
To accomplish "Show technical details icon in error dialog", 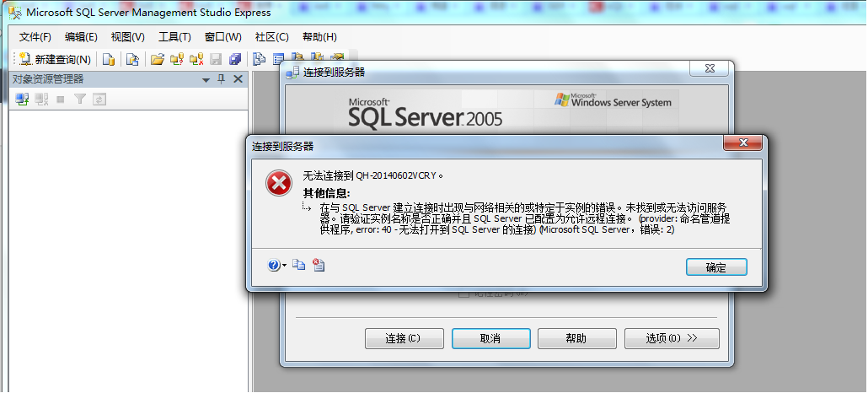I will point(319,266).
